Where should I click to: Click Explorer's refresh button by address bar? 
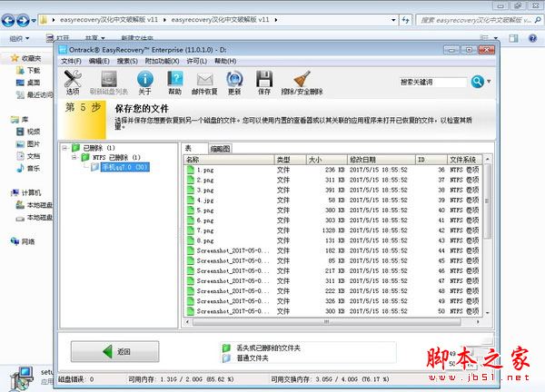point(406,20)
